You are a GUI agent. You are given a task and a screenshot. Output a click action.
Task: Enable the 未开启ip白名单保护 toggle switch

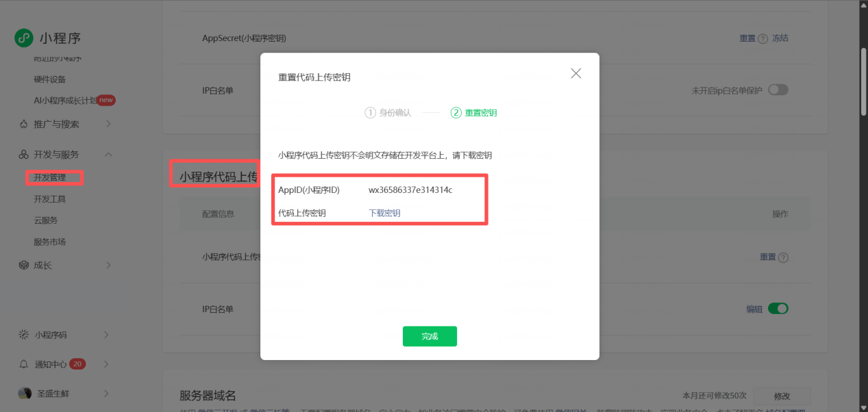pos(778,90)
